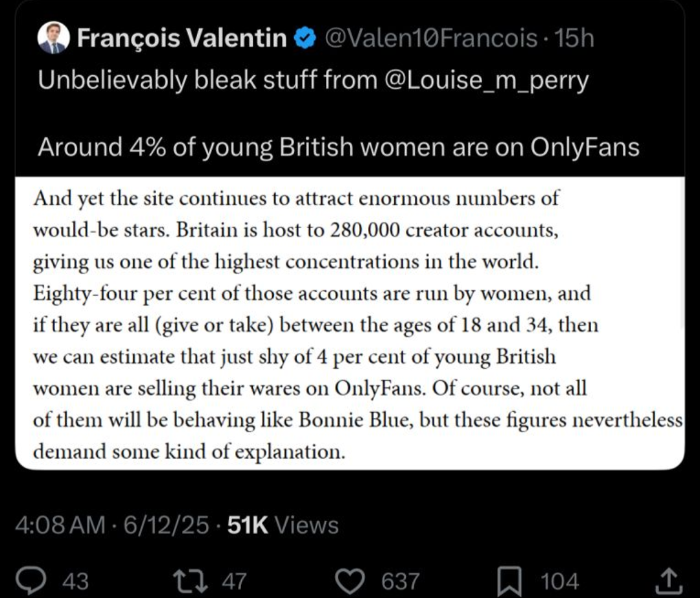Click the François Valentin display name

pos(181,38)
